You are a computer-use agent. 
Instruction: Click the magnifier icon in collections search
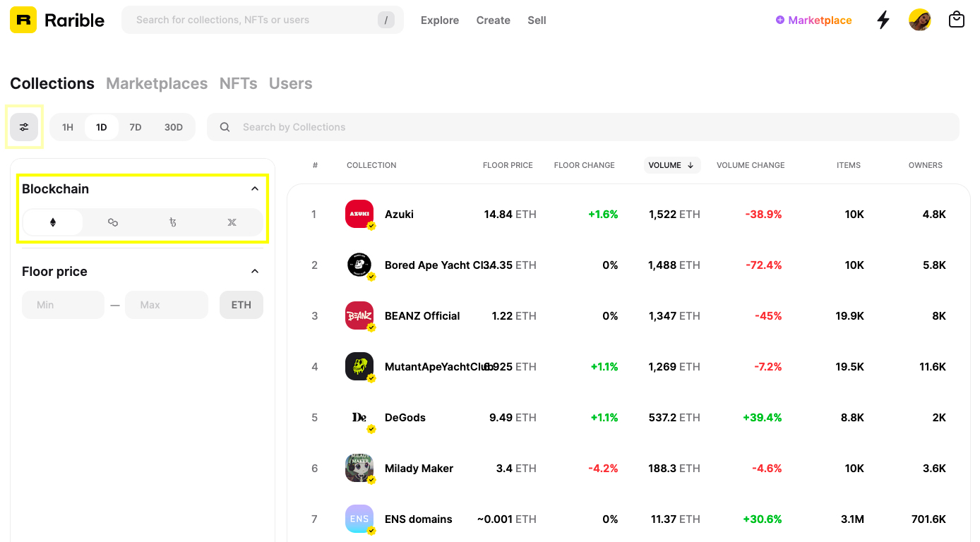[225, 127]
